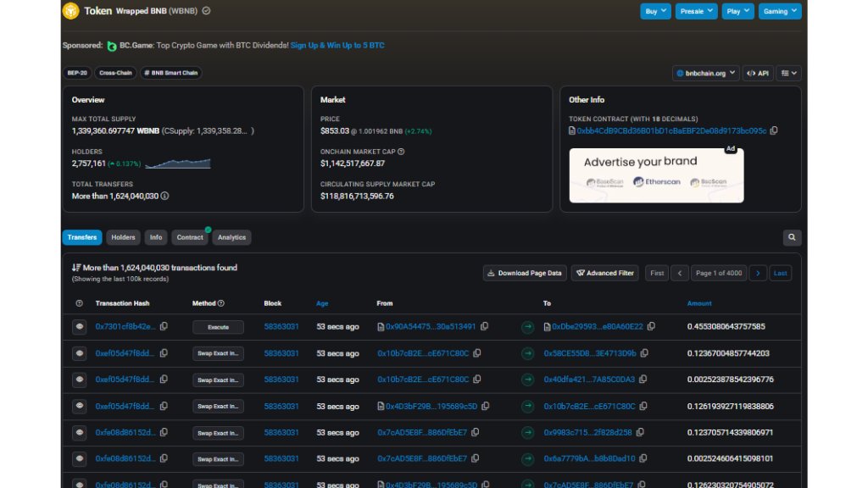Copy To address 0x58CE55D8...3E4713D9b
Screen dimensions: 868x488
pos(644,353)
